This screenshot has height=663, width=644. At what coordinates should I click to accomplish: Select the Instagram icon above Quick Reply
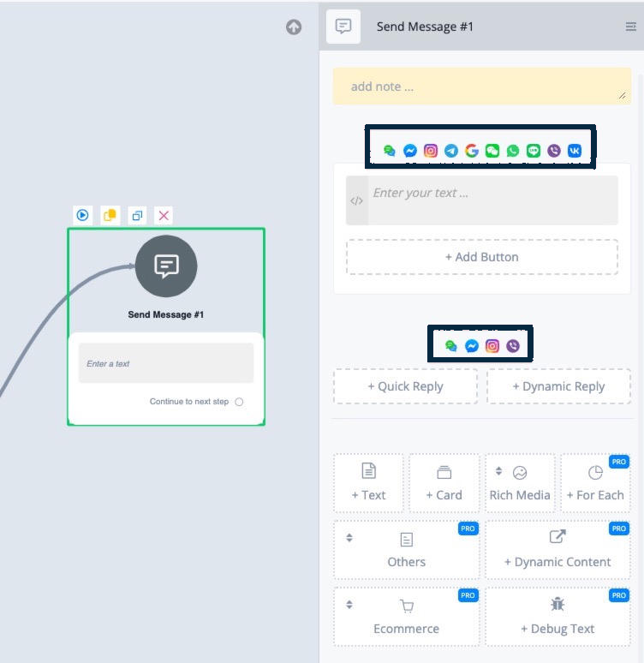492,346
